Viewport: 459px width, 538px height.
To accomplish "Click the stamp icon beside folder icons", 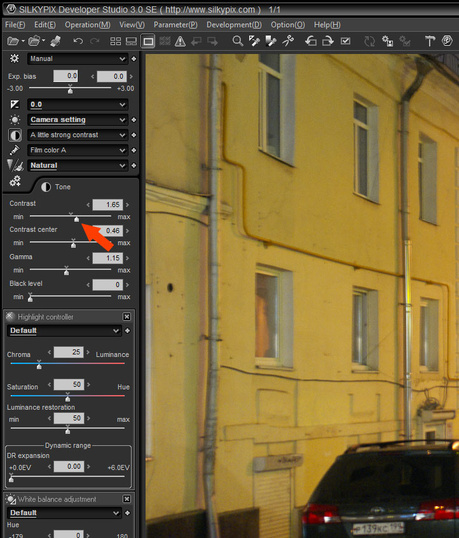I will tap(55, 42).
